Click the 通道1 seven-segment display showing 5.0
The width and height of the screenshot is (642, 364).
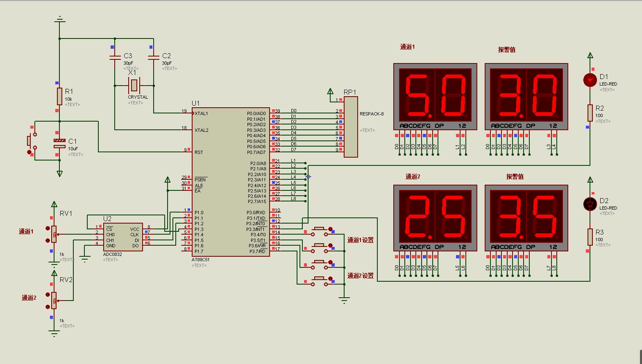[435, 97]
